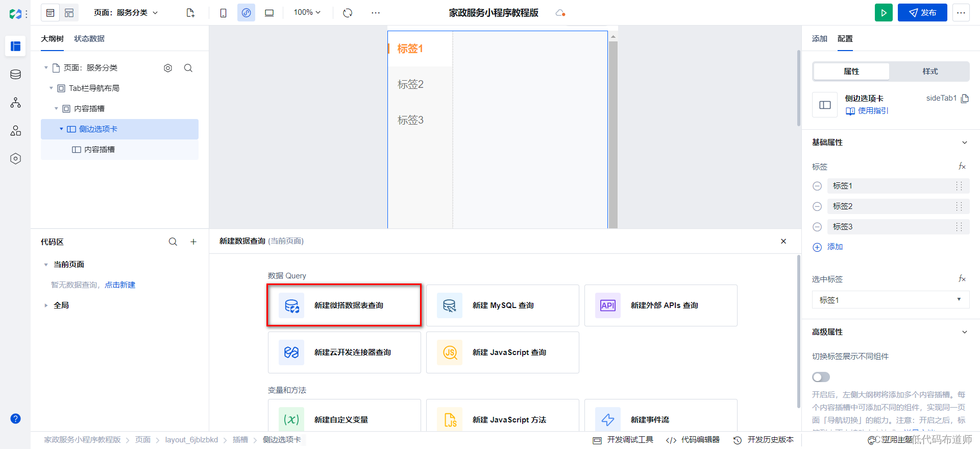Switch to the 属性 segment

tap(851, 72)
